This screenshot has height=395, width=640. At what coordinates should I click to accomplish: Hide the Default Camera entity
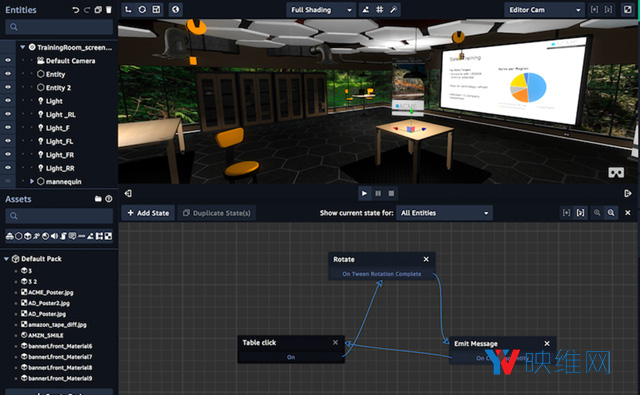(x=8, y=60)
